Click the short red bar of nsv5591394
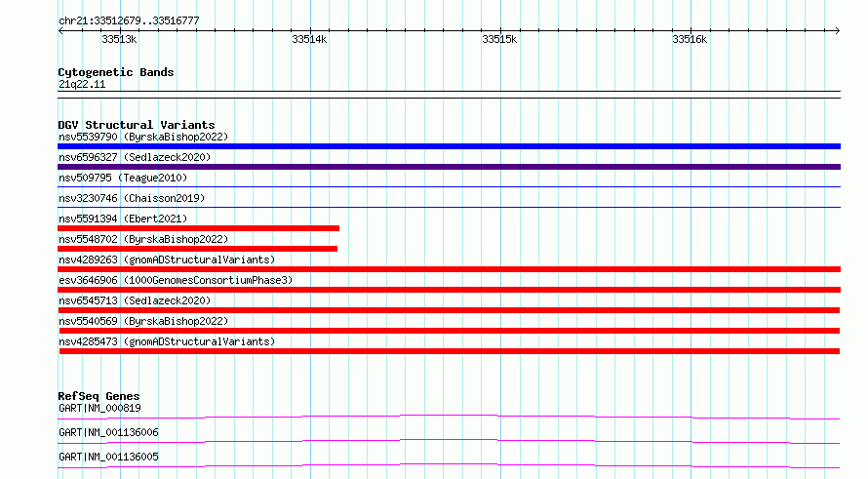The image size is (868, 479). click(x=198, y=228)
